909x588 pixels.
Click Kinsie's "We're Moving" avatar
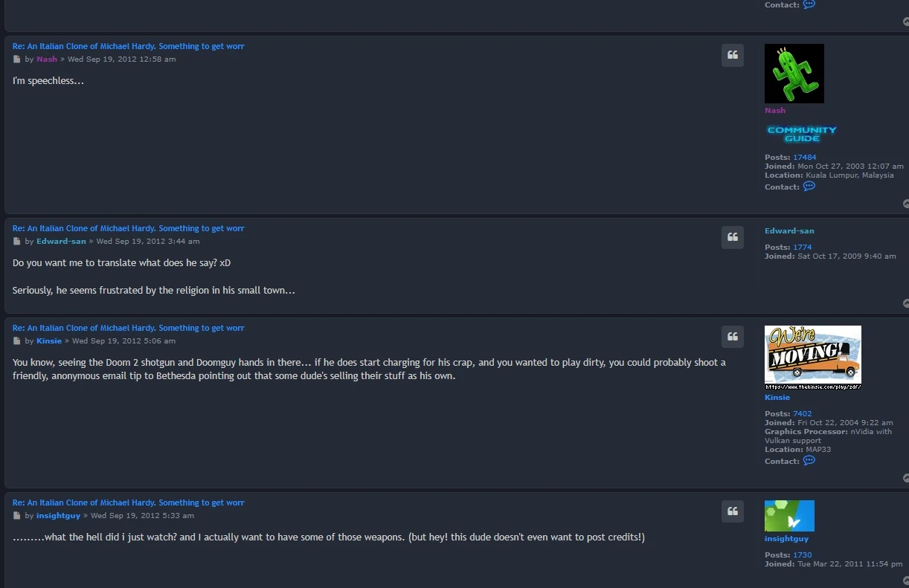coord(812,357)
